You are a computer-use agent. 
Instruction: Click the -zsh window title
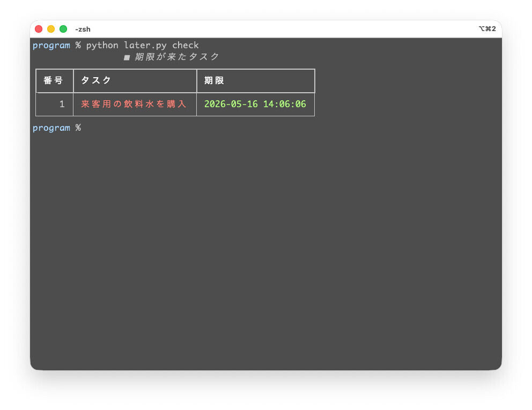coord(83,29)
